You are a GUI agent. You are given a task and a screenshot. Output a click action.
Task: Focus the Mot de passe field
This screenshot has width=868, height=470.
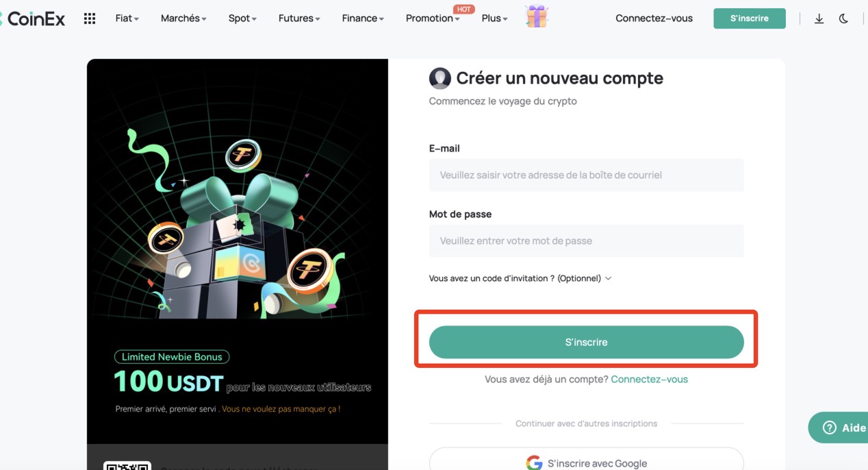pos(587,240)
